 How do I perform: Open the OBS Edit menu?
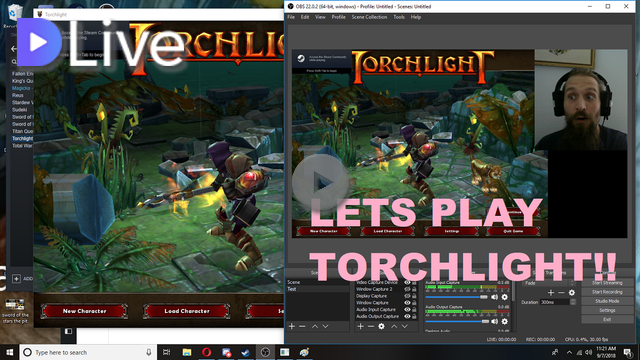point(305,17)
